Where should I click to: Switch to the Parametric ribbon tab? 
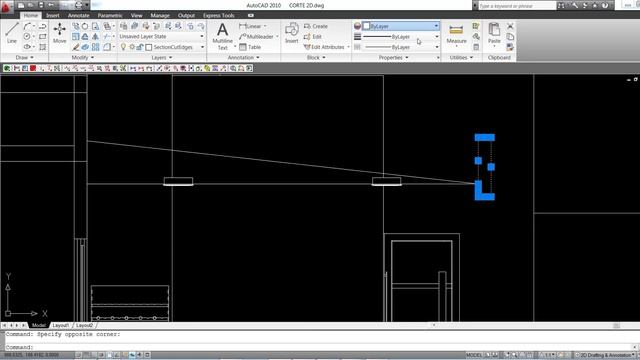tap(110, 16)
